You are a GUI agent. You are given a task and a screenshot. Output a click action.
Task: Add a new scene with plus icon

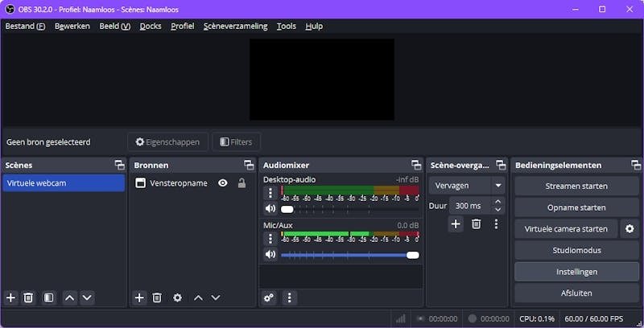(11, 297)
